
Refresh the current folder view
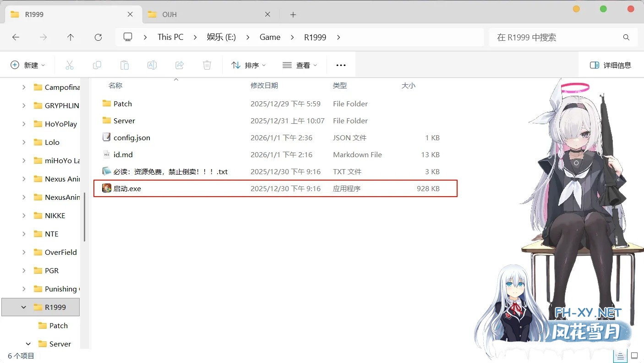[x=98, y=37]
